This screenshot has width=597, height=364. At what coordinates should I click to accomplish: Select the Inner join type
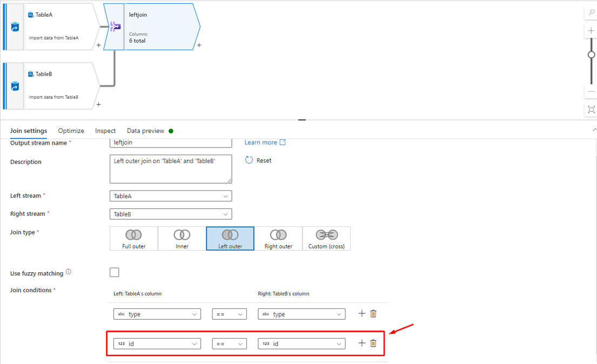click(x=182, y=239)
